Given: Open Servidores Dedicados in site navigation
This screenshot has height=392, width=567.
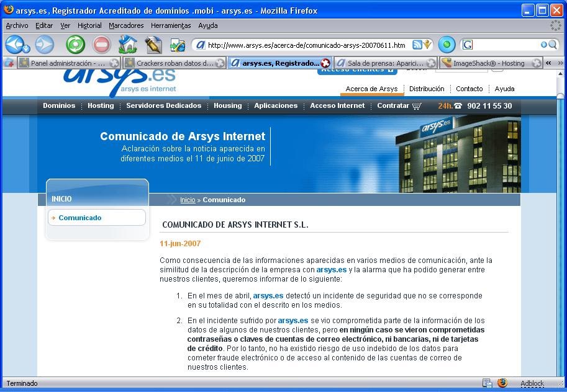Looking at the screenshot, I should click(x=163, y=106).
